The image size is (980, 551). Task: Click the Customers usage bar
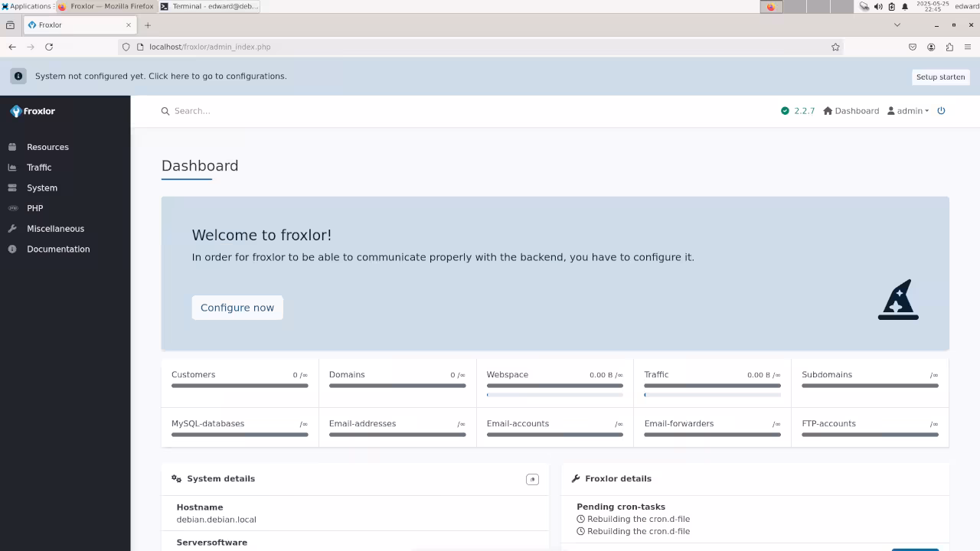coord(240,386)
